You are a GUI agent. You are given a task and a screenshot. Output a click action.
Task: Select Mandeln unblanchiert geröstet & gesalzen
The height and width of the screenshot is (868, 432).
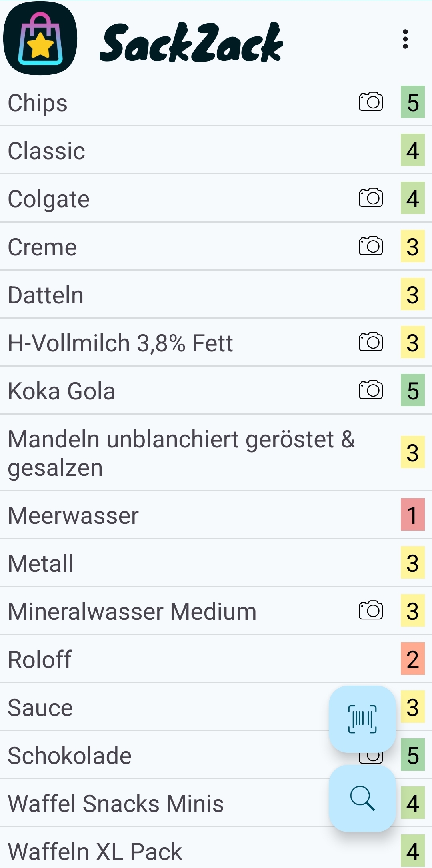coord(216,453)
